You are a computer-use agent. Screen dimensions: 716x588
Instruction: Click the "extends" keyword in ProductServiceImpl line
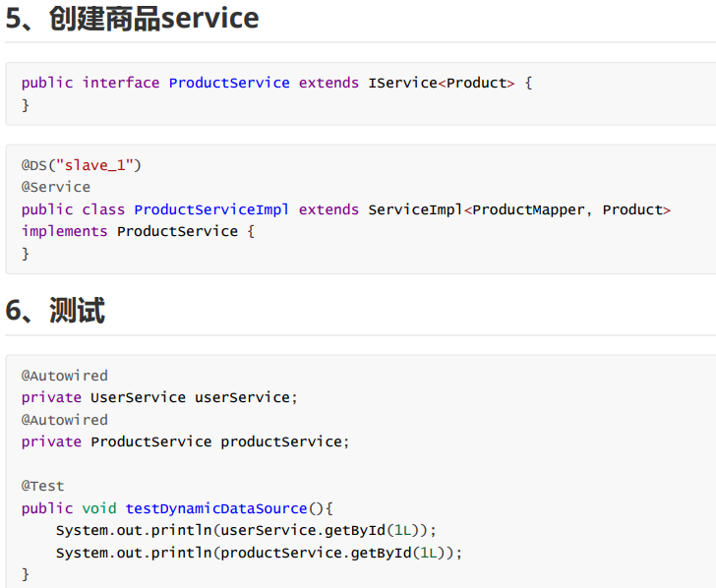[328, 209]
